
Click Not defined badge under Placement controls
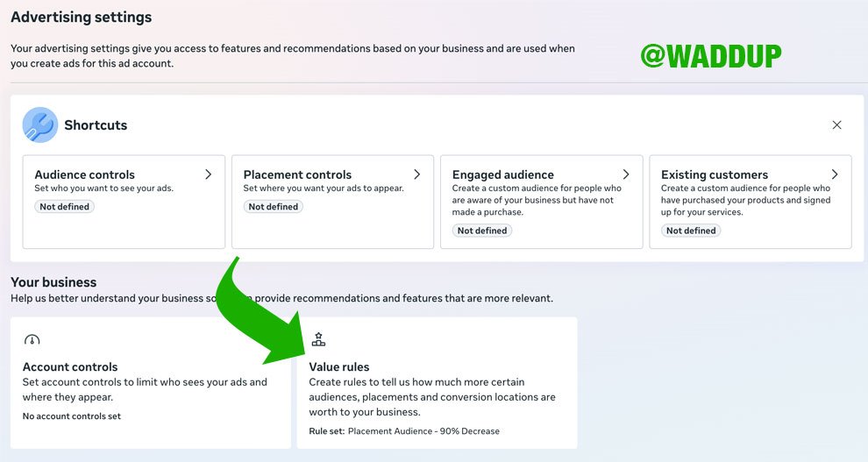[x=273, y=206]
